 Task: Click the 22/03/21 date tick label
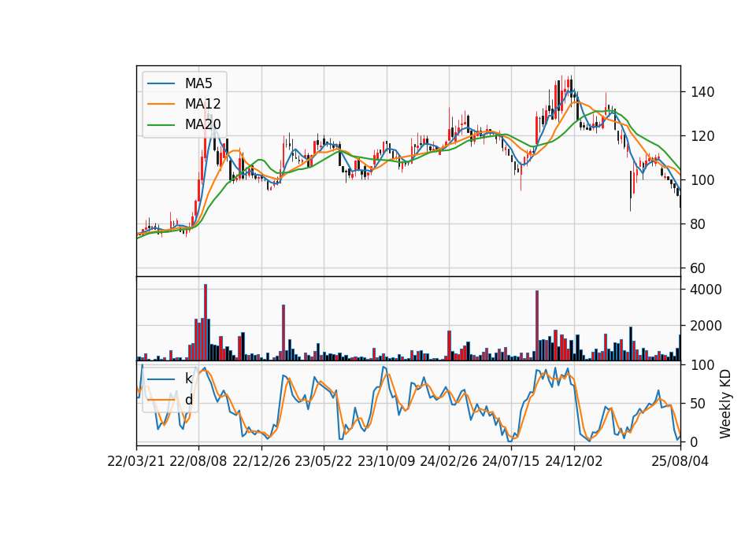[136, 461]
